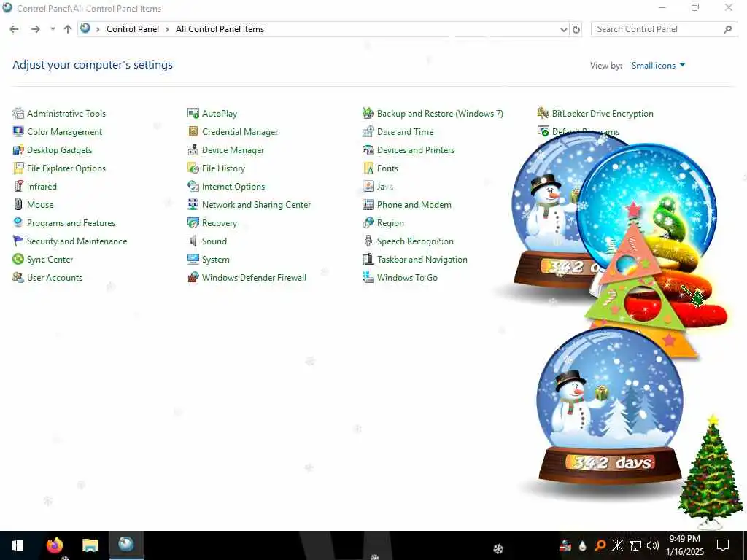The width and height of the screenshot is (747, 560).
Task: Click the Recovery icon
Action: click(x=193, y=223)
